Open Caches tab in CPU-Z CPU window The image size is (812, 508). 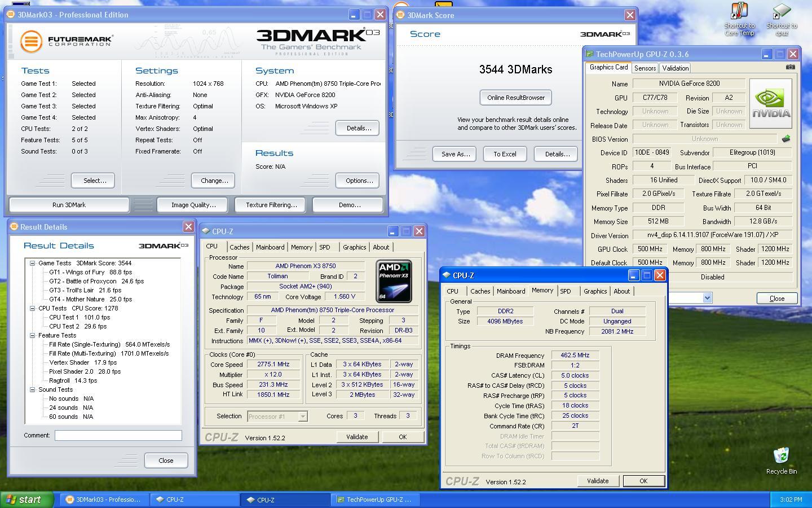coord(239,247)
